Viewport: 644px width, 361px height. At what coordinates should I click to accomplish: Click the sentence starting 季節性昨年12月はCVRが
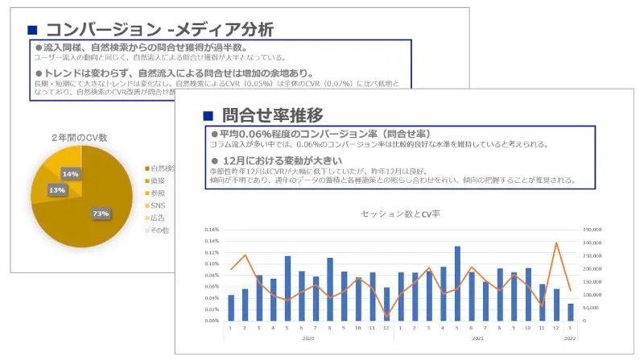click(319, 171)
